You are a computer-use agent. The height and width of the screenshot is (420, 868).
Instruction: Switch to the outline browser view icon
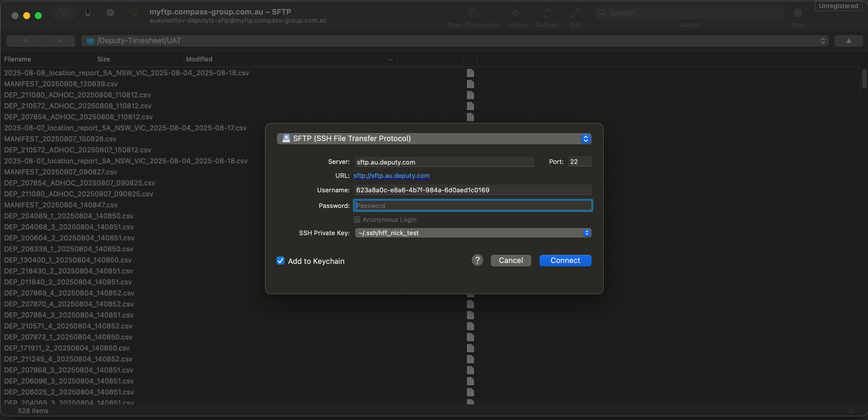click(64, 13)
